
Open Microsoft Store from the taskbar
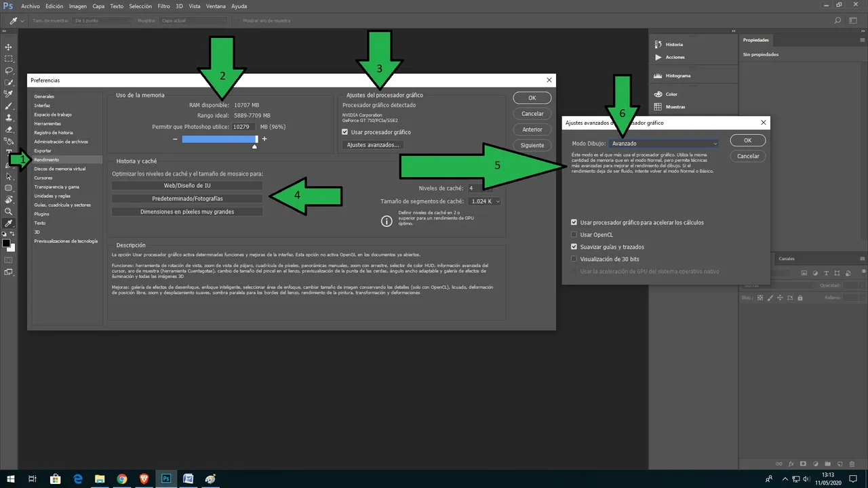click(56, 479)
